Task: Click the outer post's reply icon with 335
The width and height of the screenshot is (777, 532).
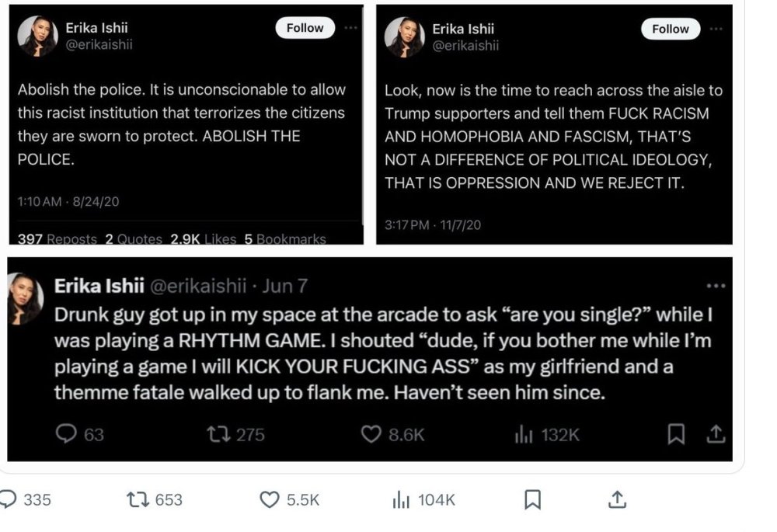Action: click(8, 500)
